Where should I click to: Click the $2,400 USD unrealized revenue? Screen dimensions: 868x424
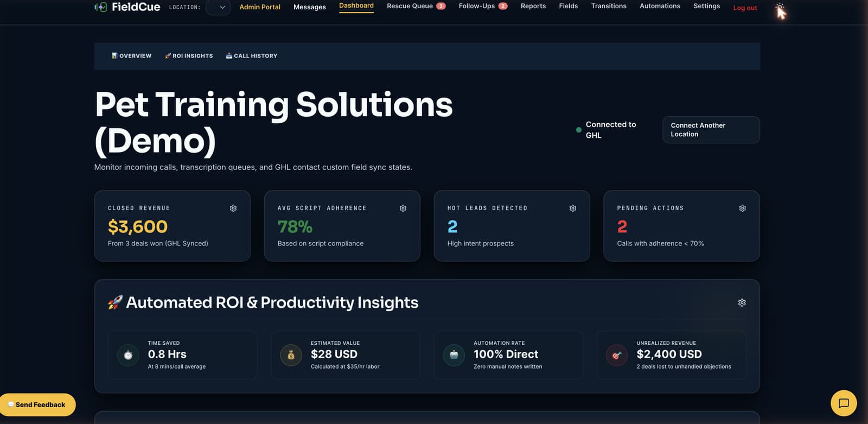tap(669, 355)
